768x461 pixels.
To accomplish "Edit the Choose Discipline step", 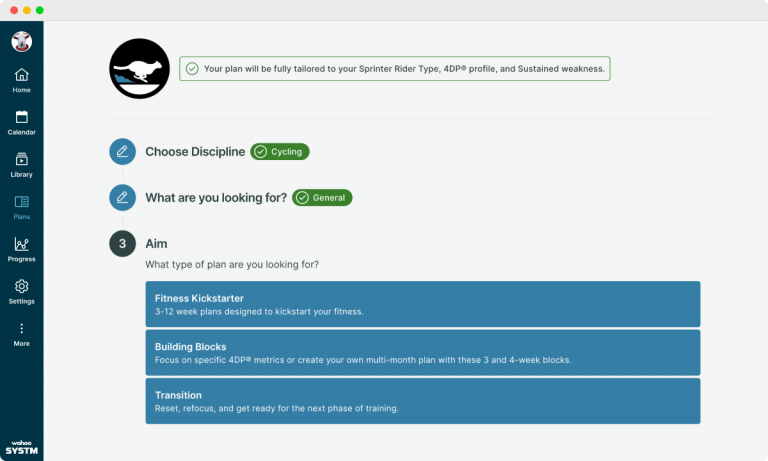I will tap(122, 151).
